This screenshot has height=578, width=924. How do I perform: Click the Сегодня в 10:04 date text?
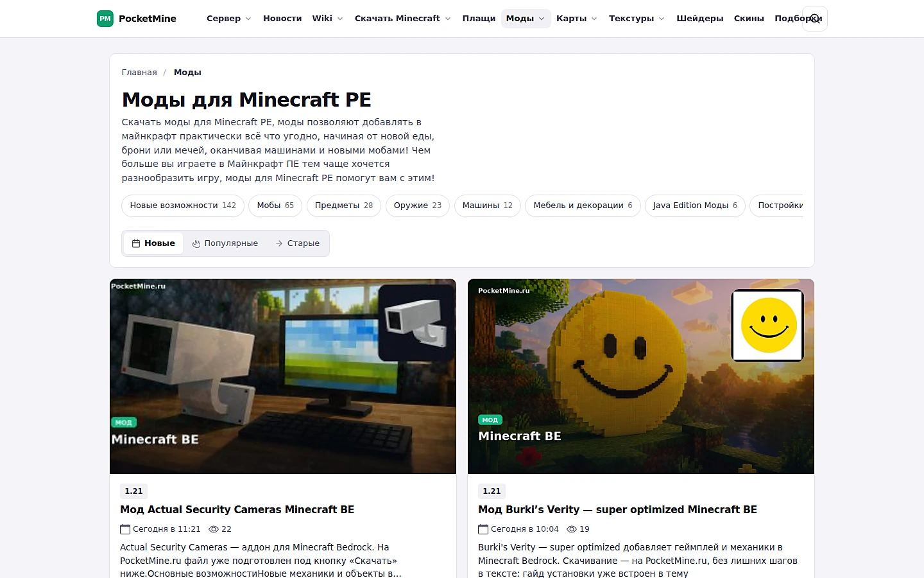click(525, 529)
